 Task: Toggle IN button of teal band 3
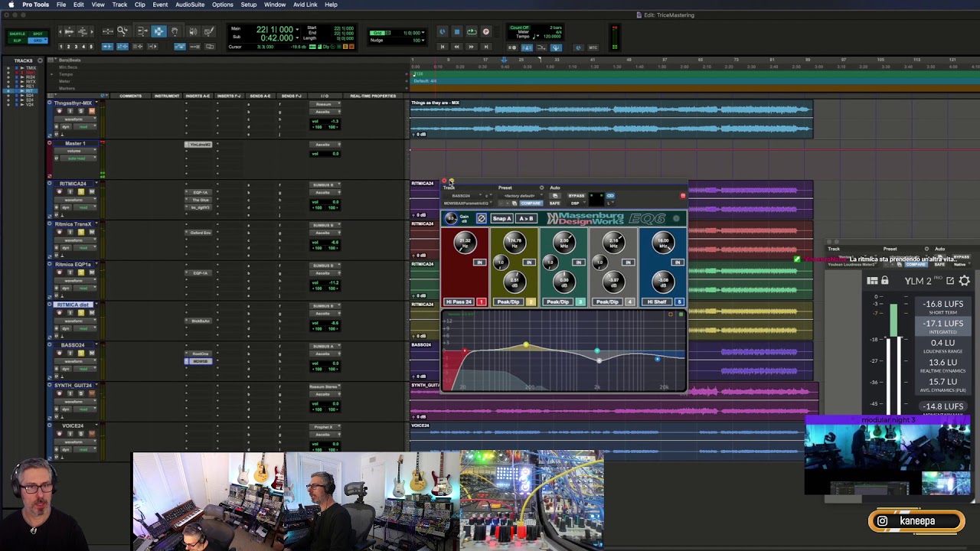click(x=578, y=262)
